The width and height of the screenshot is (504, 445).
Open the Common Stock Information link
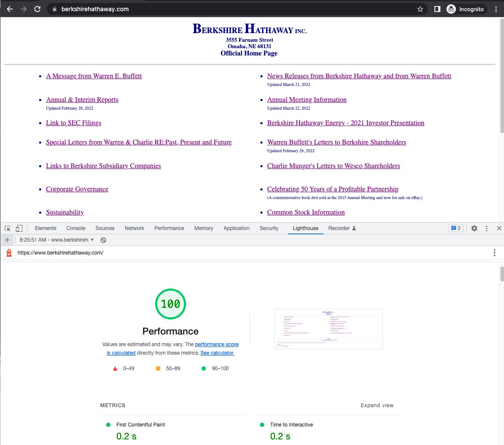click(x=305, y=212)
